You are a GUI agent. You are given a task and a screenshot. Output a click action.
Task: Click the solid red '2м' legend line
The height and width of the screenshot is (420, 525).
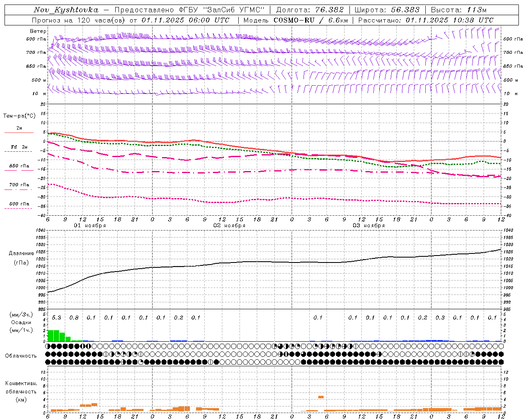click(19, 133)
